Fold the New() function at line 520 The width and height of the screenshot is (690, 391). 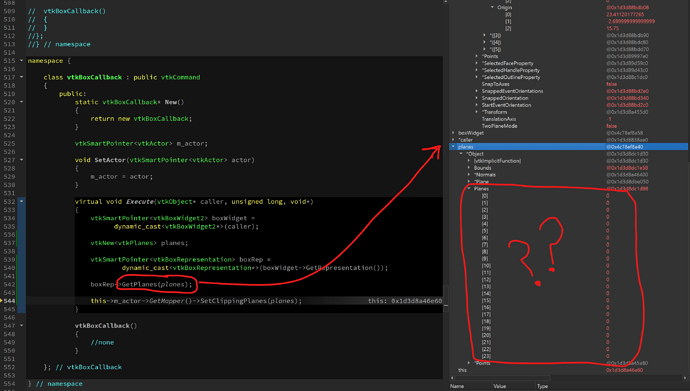point(21,102)
